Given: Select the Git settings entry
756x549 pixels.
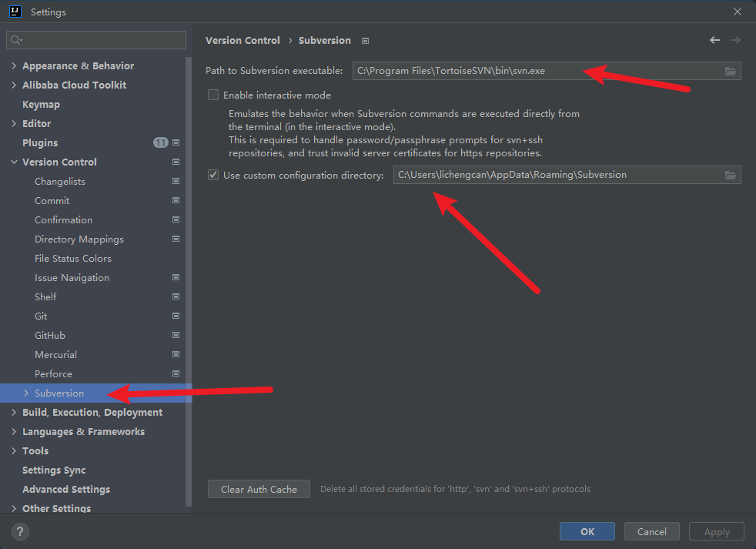Looking at the screenshot, I should [41, 316].
